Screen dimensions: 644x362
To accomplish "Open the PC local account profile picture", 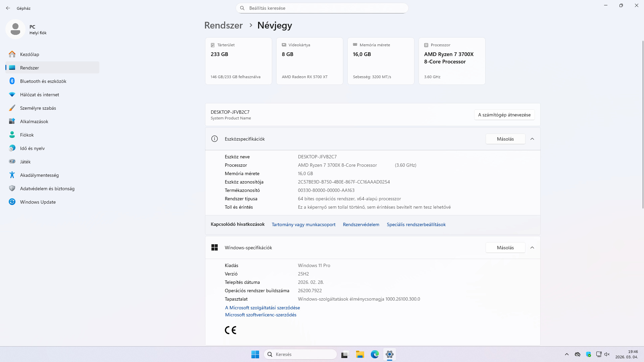I will click(x=15, y=29).
